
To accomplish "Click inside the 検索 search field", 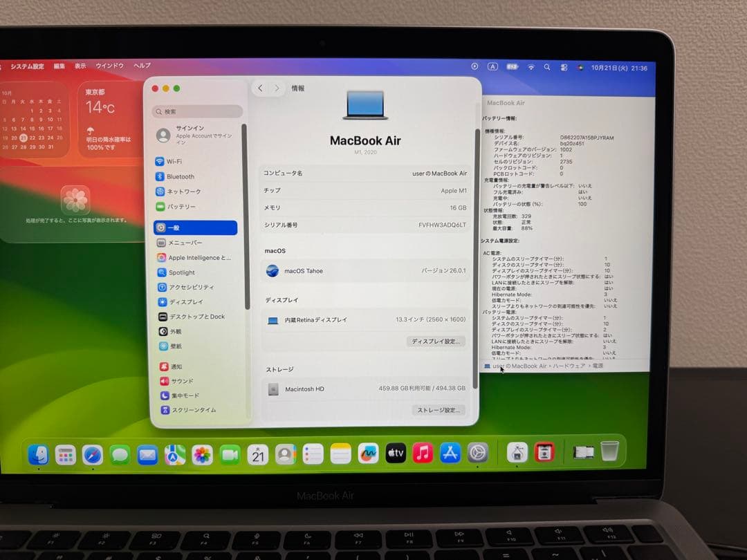I will [x=196, y=111].
